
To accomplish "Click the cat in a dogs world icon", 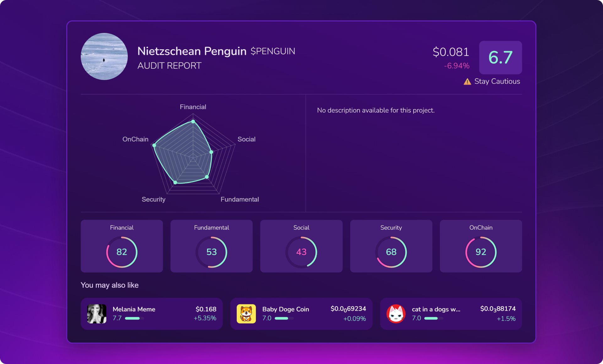I will click(x=396, y=313).
